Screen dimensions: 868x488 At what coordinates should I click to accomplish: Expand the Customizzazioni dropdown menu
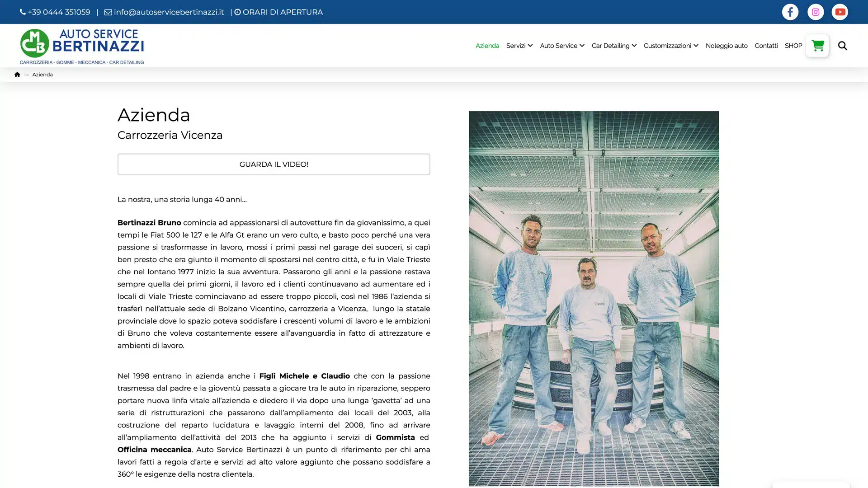tap(671, 46)
